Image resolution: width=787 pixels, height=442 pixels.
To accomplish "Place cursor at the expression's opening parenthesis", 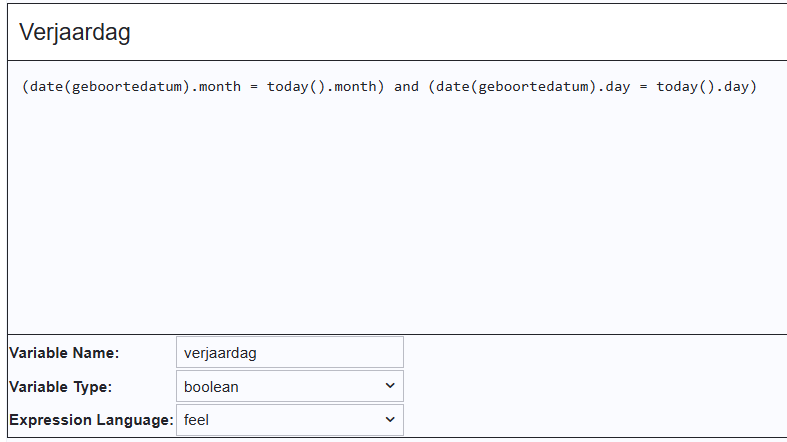I will tap(25, 87).
